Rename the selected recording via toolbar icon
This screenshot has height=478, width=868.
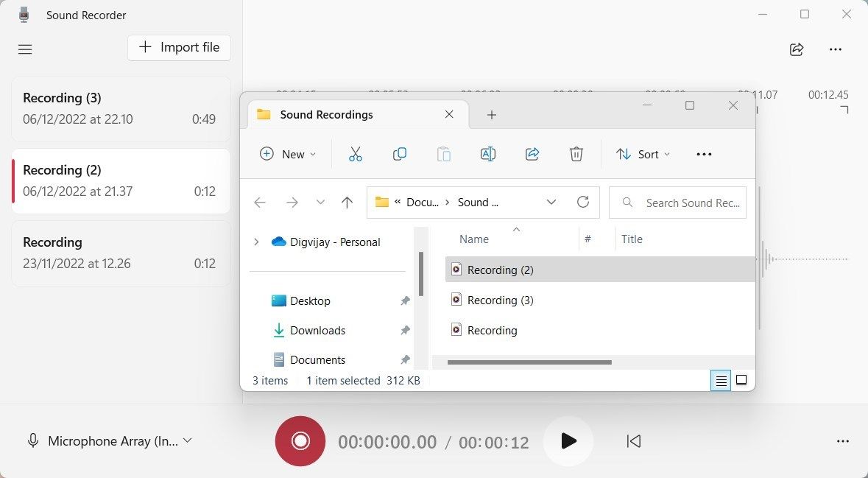pos(487,154)
